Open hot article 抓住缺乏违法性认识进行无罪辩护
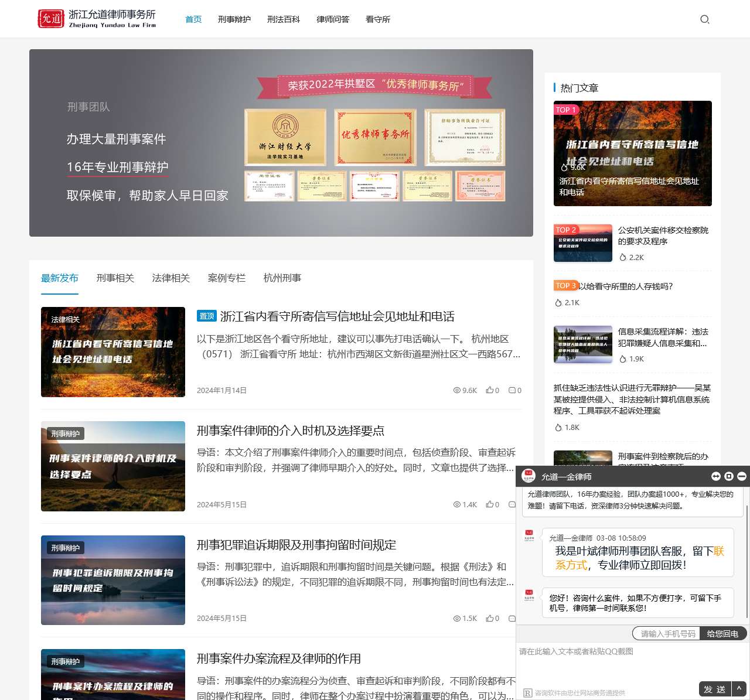Screen dimensions: 750x700 pos(632,399)
